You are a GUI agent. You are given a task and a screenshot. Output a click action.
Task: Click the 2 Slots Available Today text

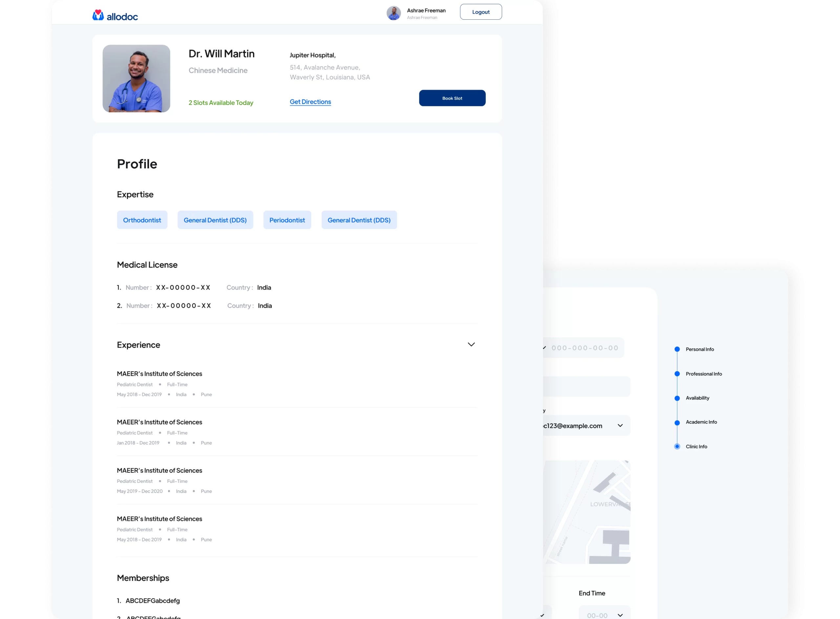[x=221, y=103]
